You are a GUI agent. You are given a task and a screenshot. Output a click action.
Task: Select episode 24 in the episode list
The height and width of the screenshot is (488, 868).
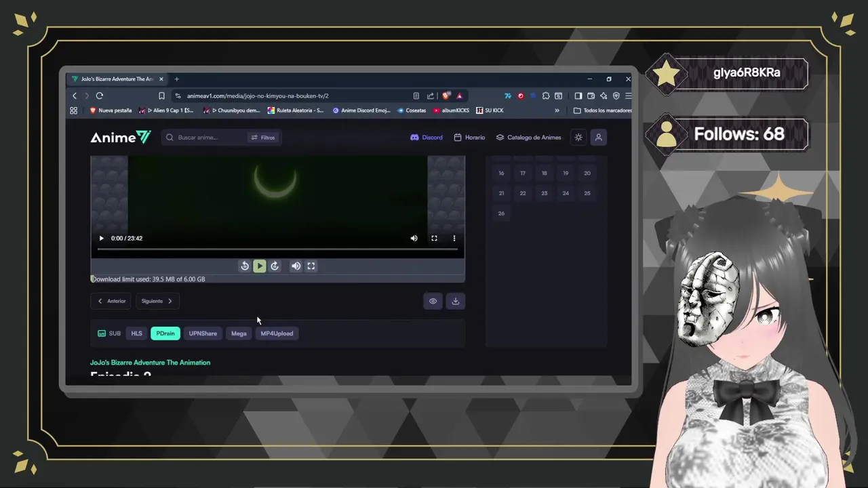click(x=566, y=193)
